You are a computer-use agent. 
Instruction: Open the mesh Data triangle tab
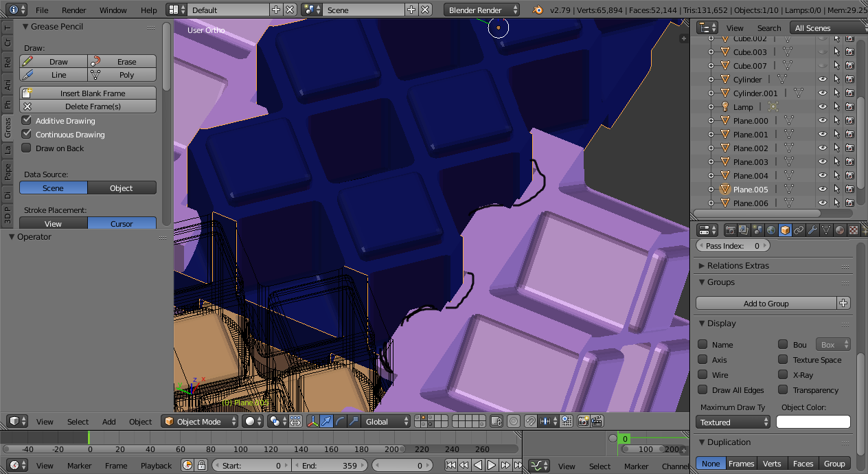coord(826,231)
